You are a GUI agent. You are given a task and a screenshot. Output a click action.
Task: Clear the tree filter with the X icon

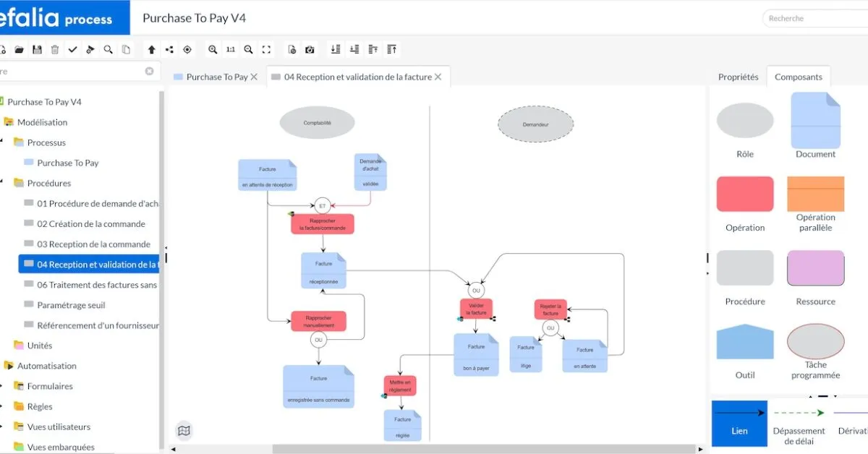pos(149,72)
